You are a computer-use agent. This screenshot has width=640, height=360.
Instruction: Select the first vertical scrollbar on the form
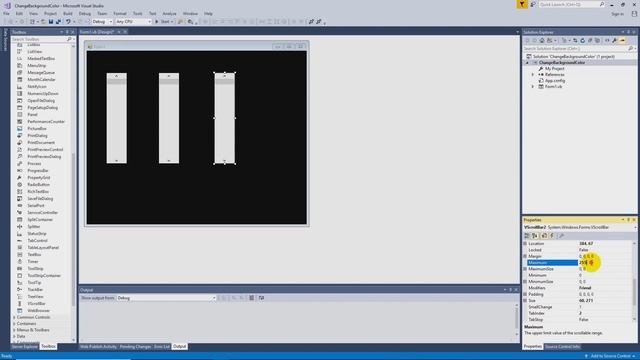click(x=117, y=118)
